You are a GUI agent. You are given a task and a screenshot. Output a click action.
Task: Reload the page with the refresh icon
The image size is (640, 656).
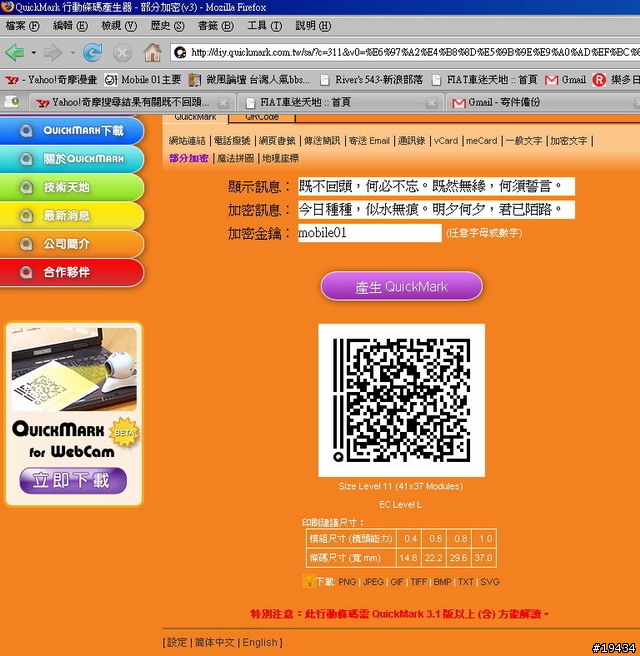click(x=92, y=53)
